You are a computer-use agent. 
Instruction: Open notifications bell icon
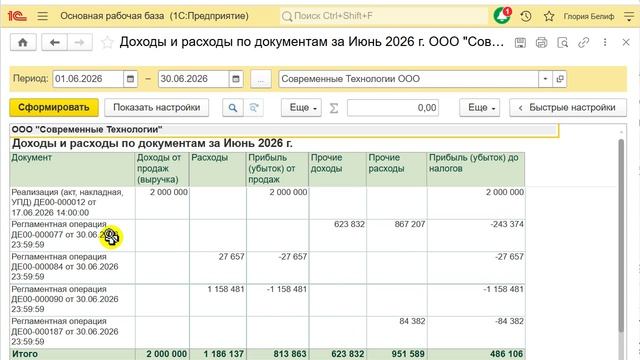(502, 16)
